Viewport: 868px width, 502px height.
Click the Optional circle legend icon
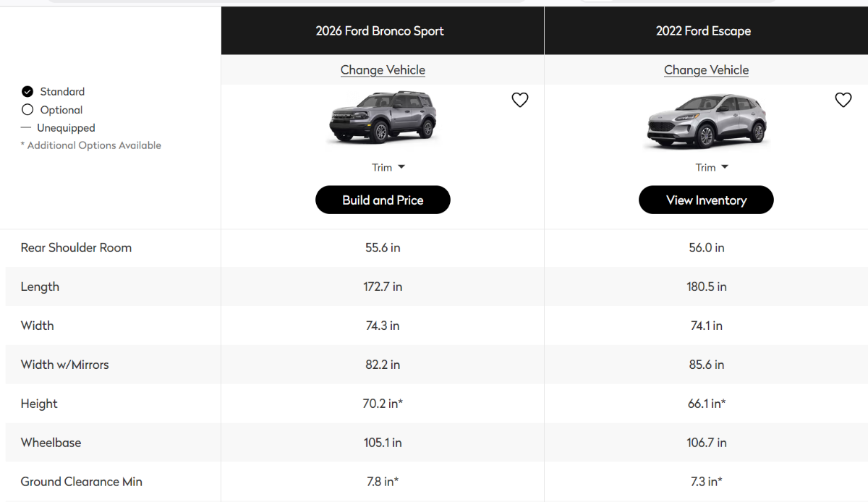27,110
